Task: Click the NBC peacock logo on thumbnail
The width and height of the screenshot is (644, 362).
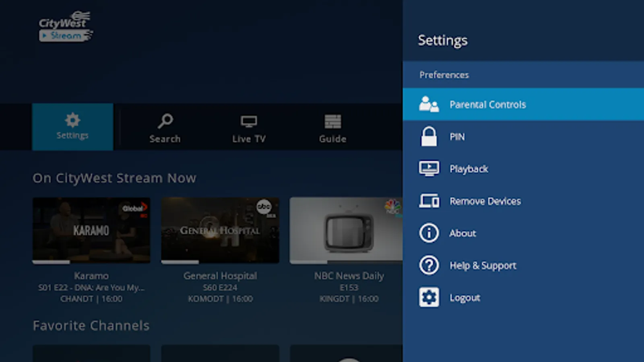Action: point(393,207)
